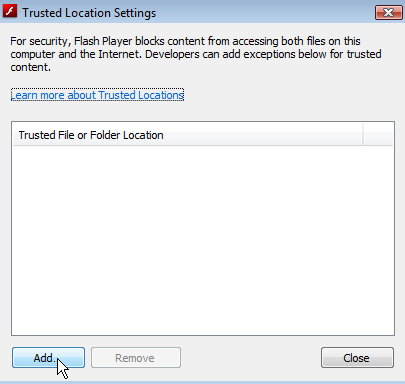Click the security description paragraph
Screen dimensions: 405x384
pos(196,54)
